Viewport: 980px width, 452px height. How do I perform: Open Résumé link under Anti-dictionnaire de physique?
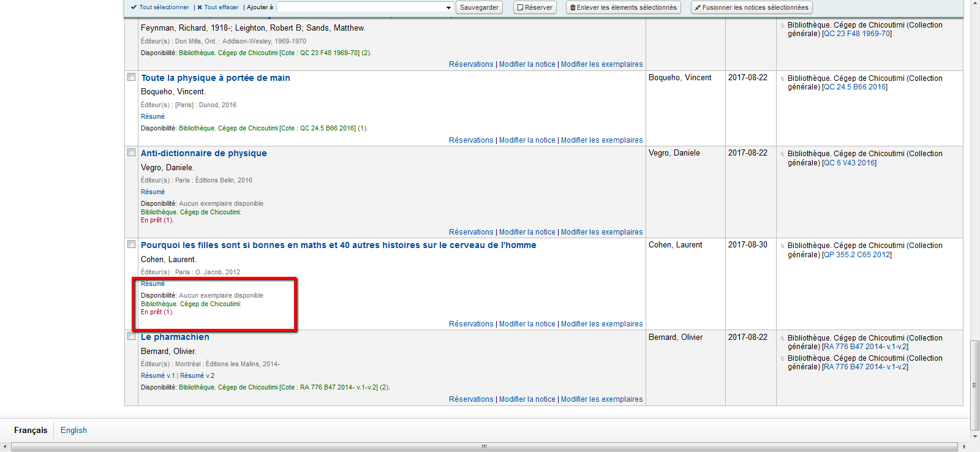153,192
